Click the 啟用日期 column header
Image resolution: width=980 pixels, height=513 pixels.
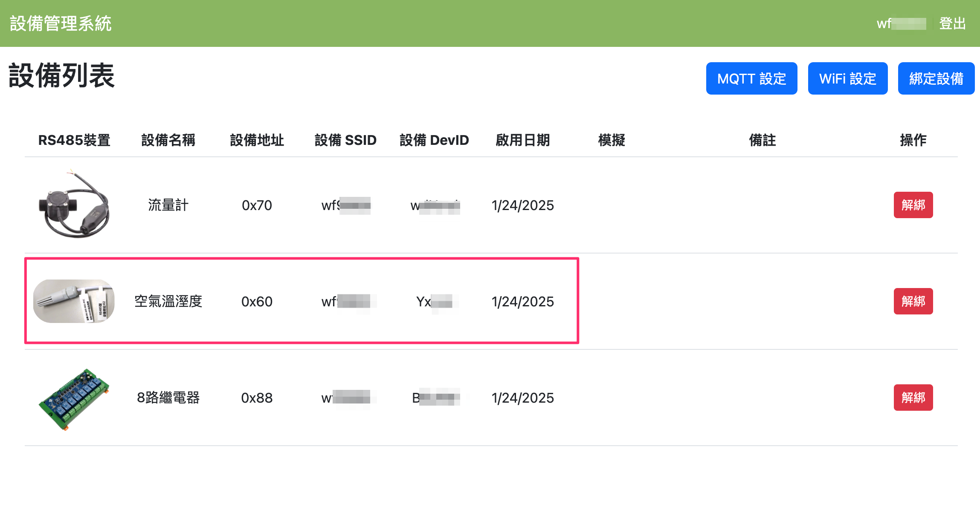pos(522,140)
